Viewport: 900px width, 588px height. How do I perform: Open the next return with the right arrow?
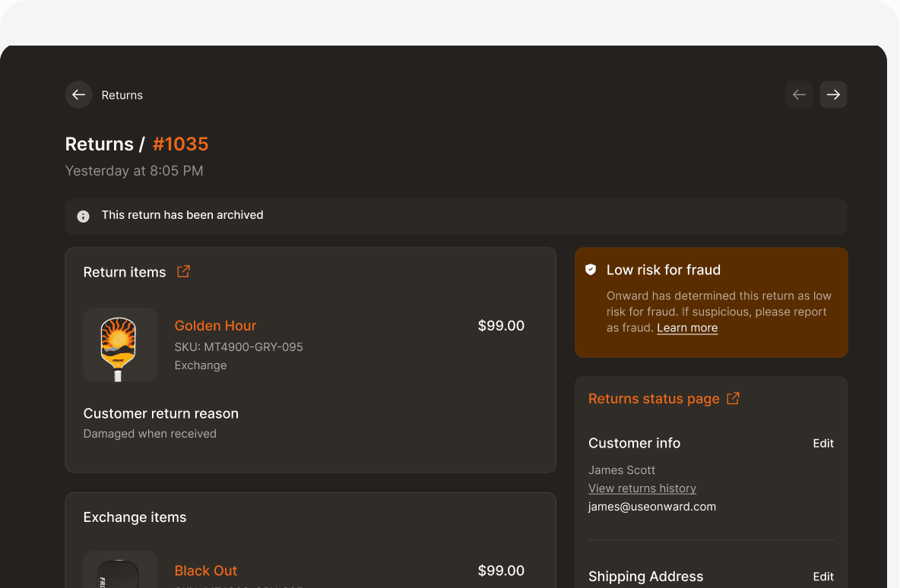(x=833, y=95)
